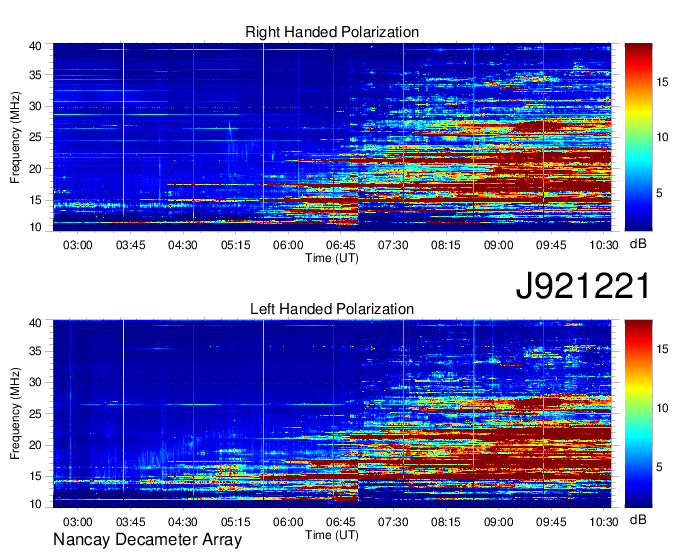The width and height of the screenshot is (680, 552).
Task: Click the '25' MHz tick on Left Handed plot
Action: (x=36, y=414)
